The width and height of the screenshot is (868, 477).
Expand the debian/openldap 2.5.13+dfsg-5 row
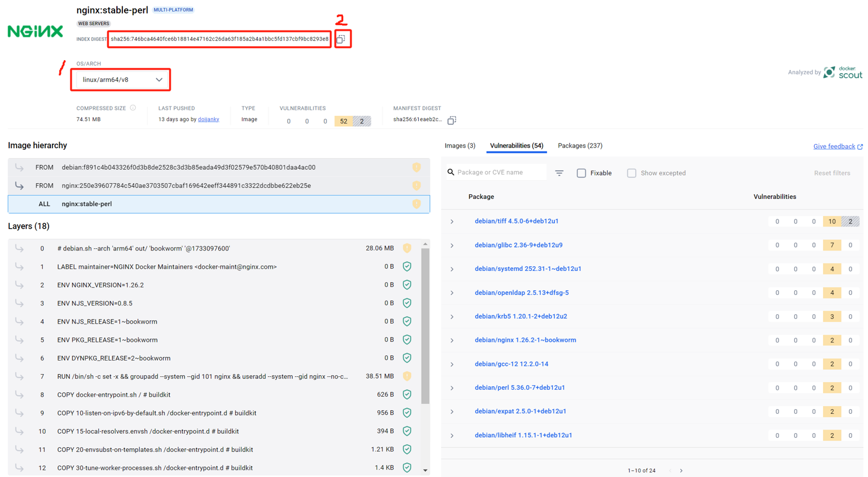tap(452, 293)
